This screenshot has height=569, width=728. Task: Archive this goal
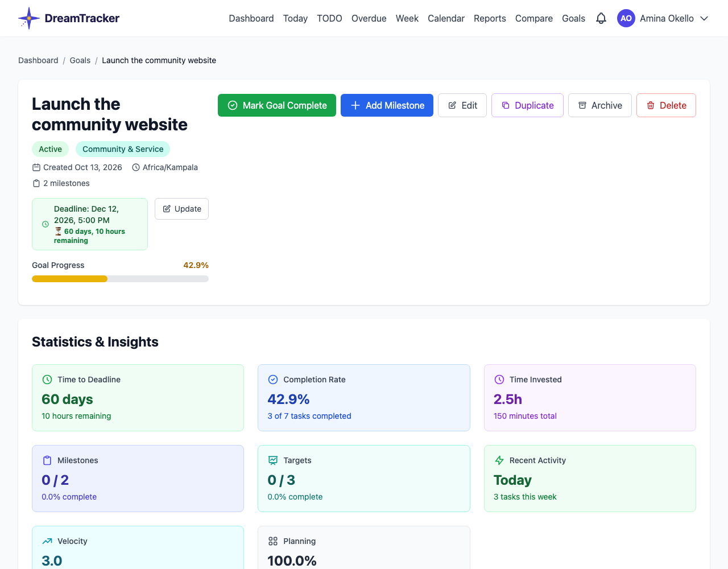600,105
